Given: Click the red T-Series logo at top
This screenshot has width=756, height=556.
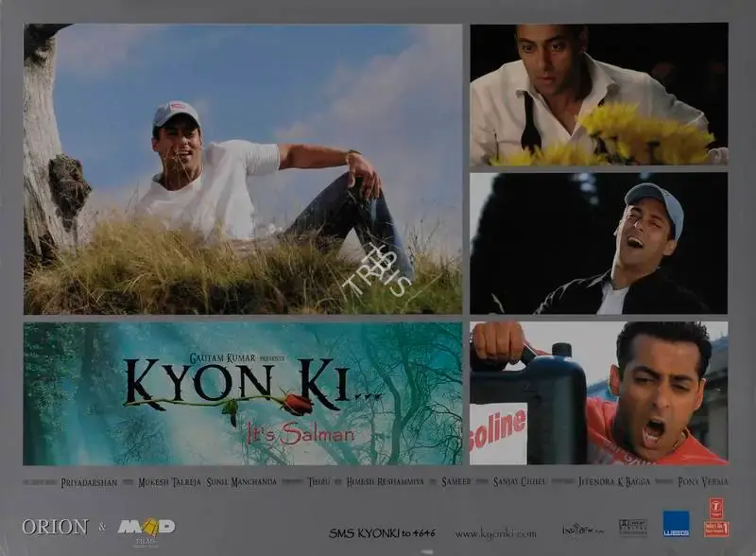Looking at the screenshot, I should tap(716, 509).
